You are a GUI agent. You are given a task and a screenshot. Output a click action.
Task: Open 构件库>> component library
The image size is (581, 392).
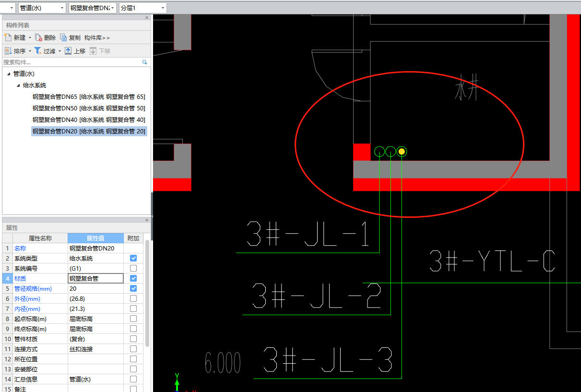click(x=97, y=38)
